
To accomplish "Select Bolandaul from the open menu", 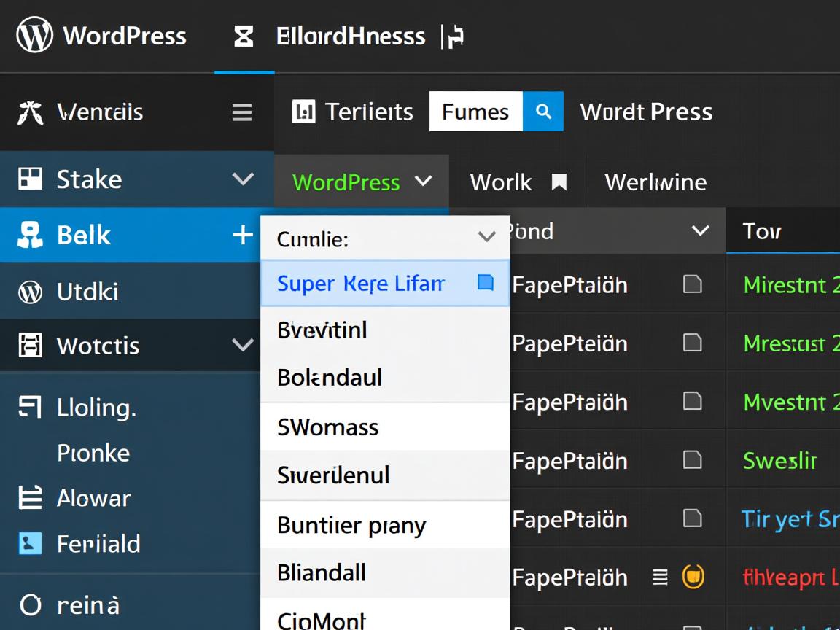I will point(329,378).
